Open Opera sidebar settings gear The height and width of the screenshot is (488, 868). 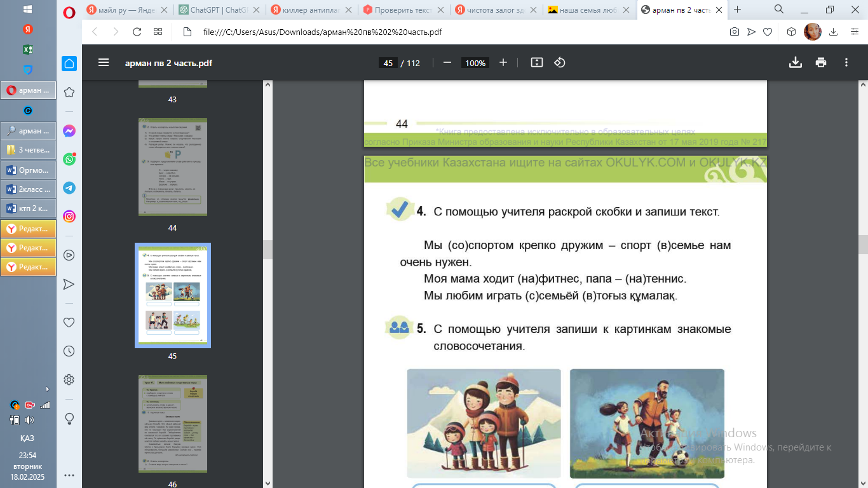pyautogui.click(x=69, y=380)
